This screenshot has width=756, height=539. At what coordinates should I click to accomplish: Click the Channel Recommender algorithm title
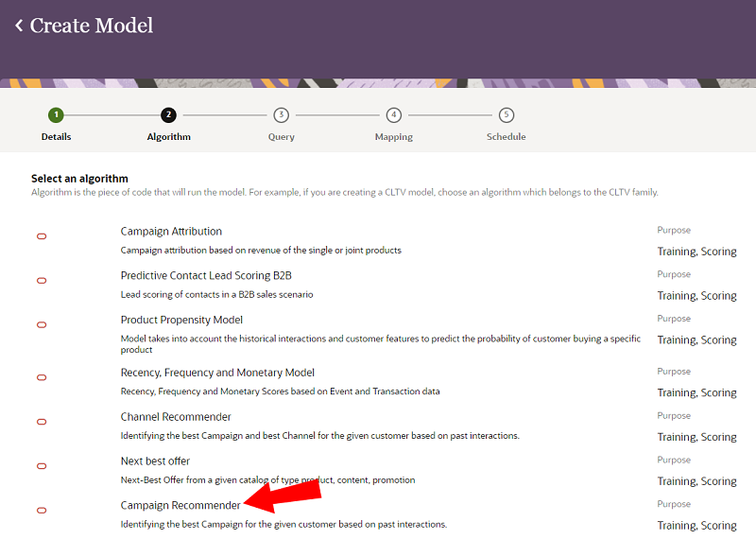pos(176,417)
